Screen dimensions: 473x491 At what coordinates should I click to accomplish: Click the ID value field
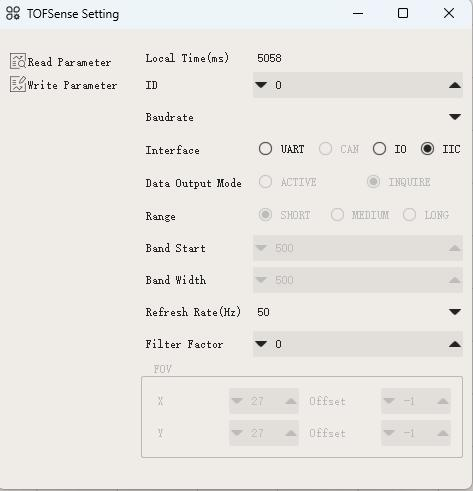pos(358,85)
